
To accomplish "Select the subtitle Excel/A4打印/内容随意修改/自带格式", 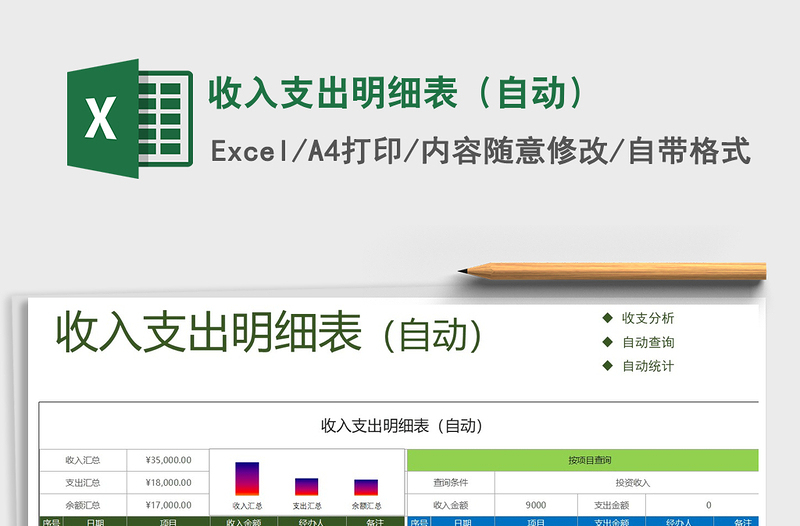I will pyautogui.click(x=481, y=151).
